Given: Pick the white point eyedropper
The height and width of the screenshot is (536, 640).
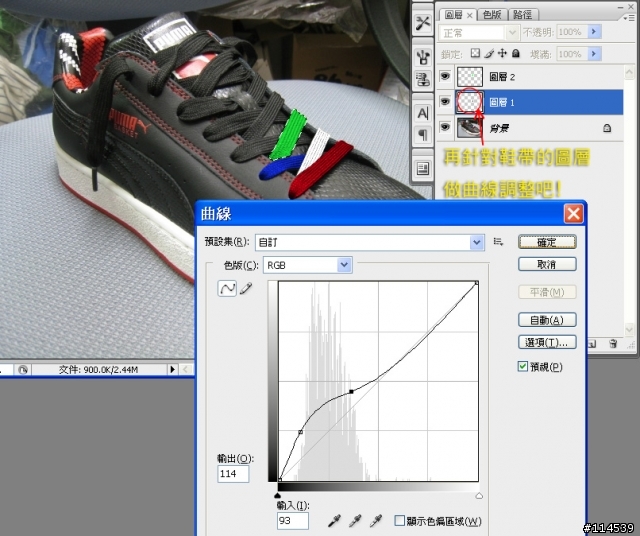Looking at the screenshot, I should [377, 520].
